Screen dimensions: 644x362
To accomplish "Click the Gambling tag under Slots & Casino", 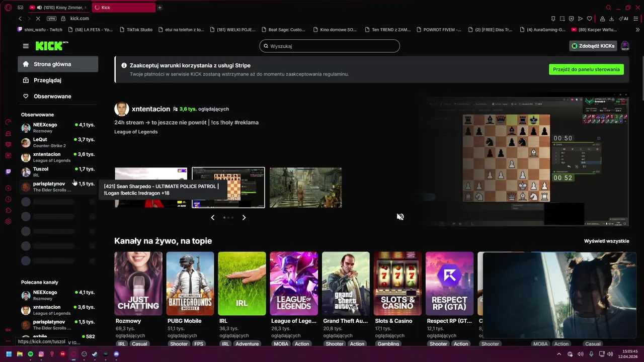I will click(388, 344).
